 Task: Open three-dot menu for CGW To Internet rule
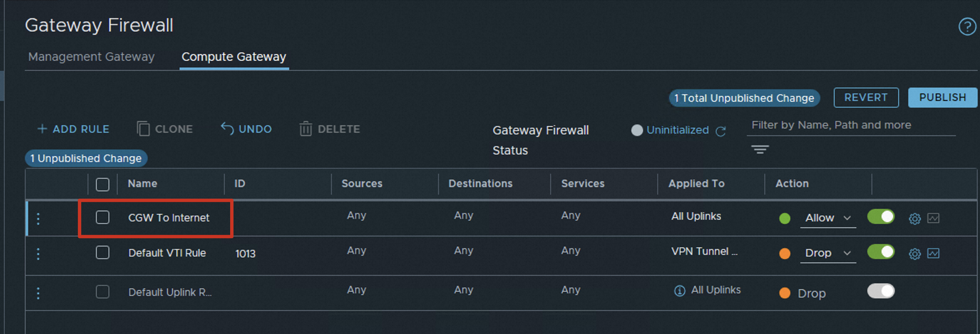coord(38,218)
